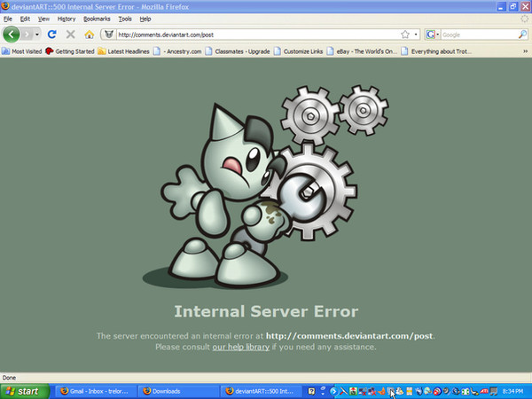Open the Bookmarks menu
Screen dimensions: 532x399
(x=97, y=19)
